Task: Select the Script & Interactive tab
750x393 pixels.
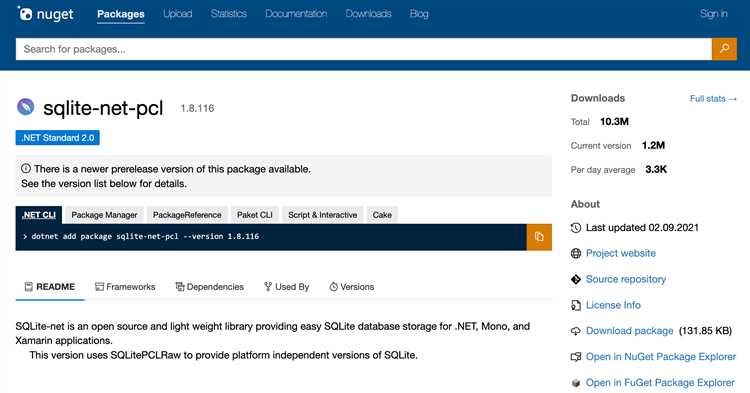Action: tap(322, 215)
